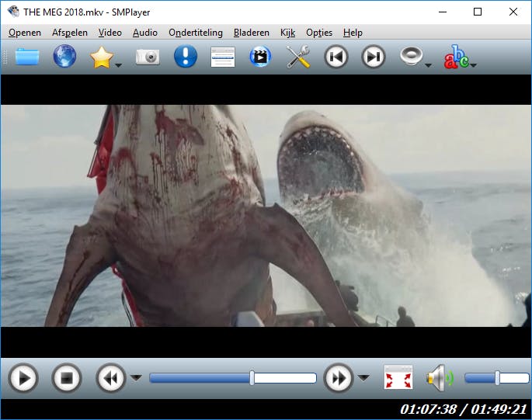Open favorites with the star icon

click(102, 57)
